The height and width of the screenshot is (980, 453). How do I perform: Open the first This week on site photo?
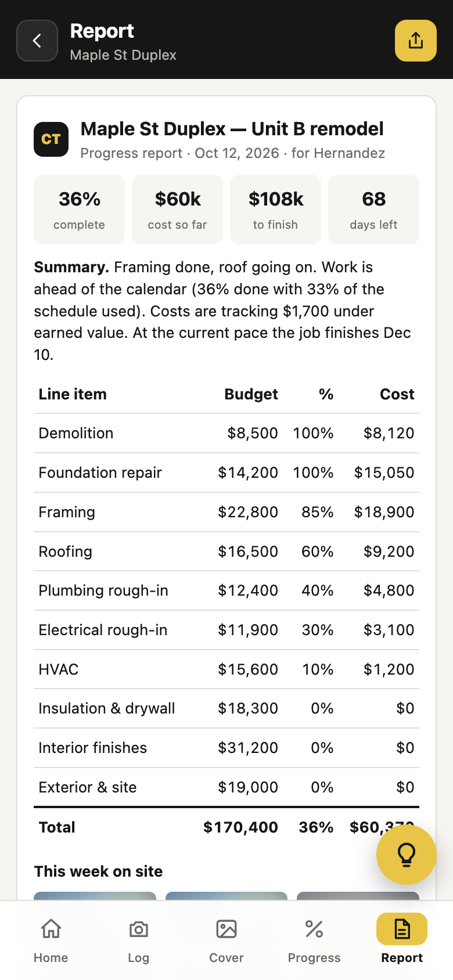[x=95, y=896]
